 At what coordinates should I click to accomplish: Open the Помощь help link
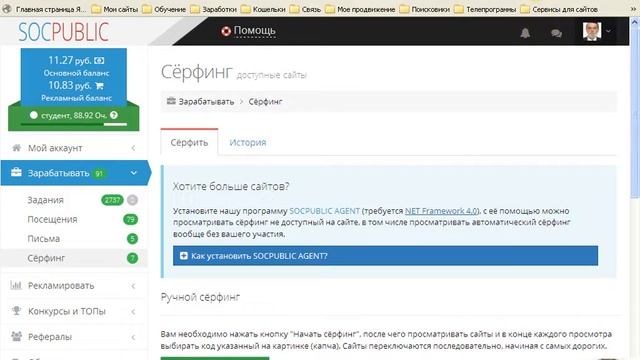click(254, 31)
